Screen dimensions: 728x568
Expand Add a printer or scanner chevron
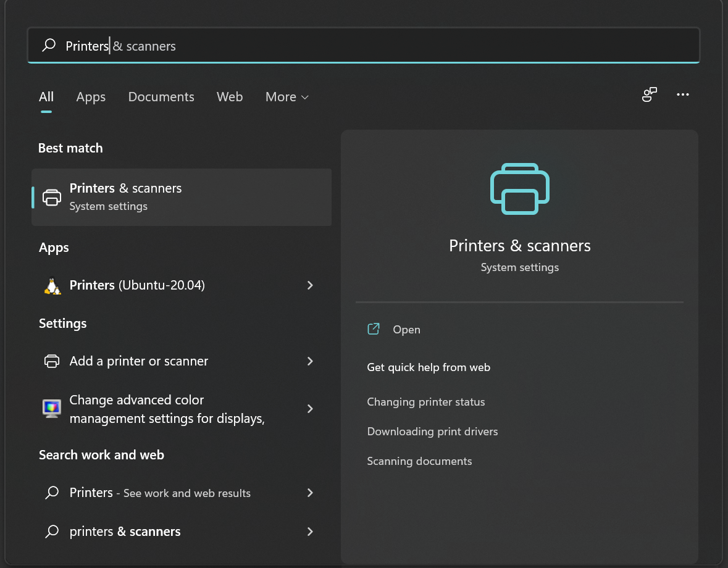310,361
